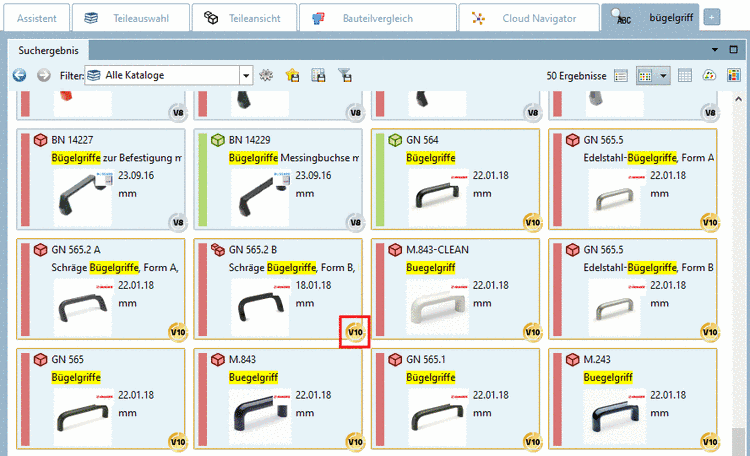Maximize the Suchergebnis panel
The image size is (750, 456).
coord(733,50)
